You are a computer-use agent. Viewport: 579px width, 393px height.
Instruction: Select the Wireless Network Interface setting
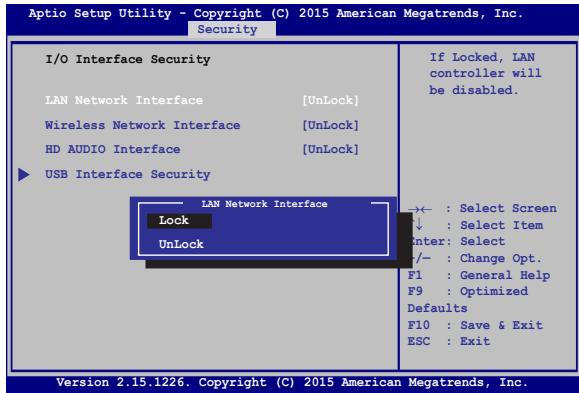coord(143,125)
